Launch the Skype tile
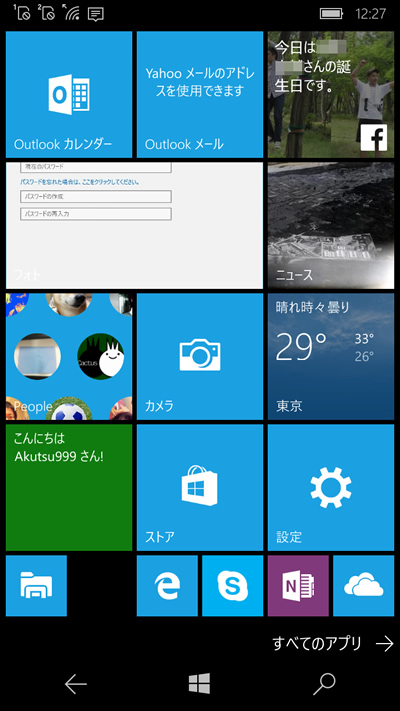This screenshot has width=400, height=711. 233,586
